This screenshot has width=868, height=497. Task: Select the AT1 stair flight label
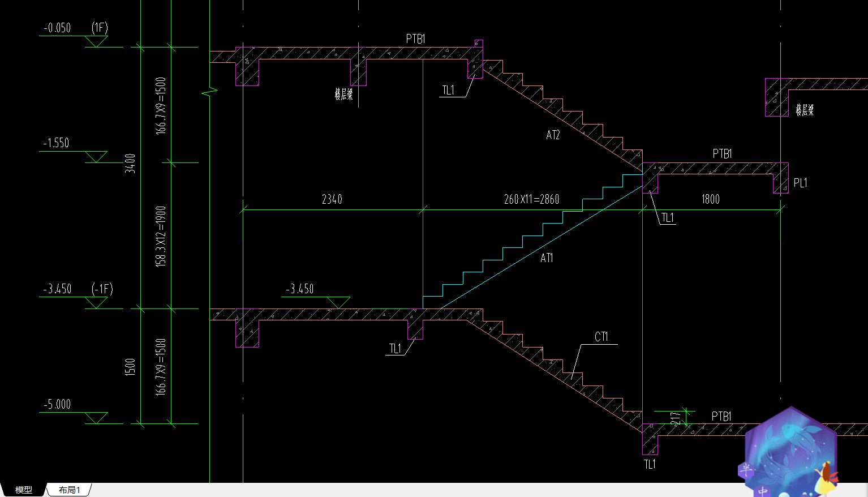(547, 258)
